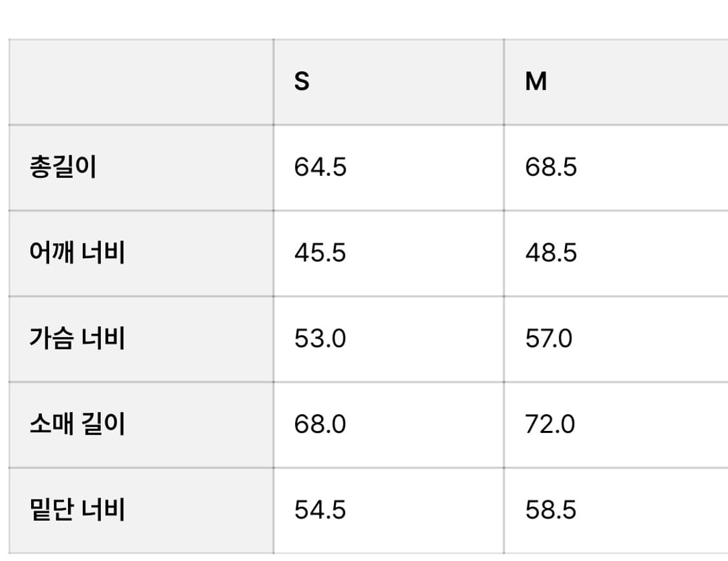728x561 pixels.
Task: Click the white margin left of the table
Action: point(4,291)
